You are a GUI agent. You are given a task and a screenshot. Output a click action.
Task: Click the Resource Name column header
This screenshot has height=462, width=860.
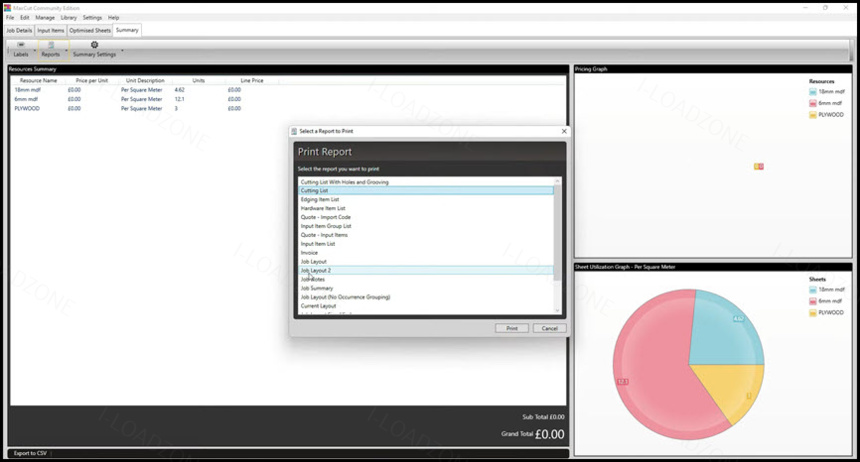click(x=38, y=80)
